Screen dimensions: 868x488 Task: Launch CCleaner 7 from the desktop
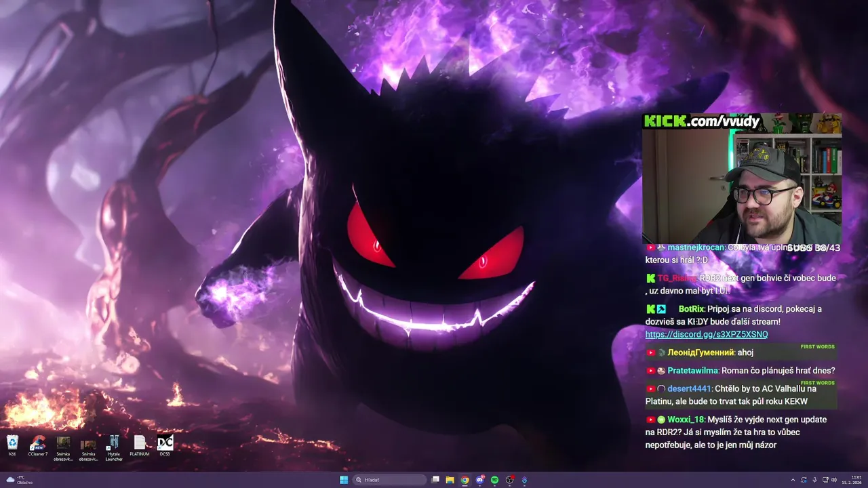38,445
